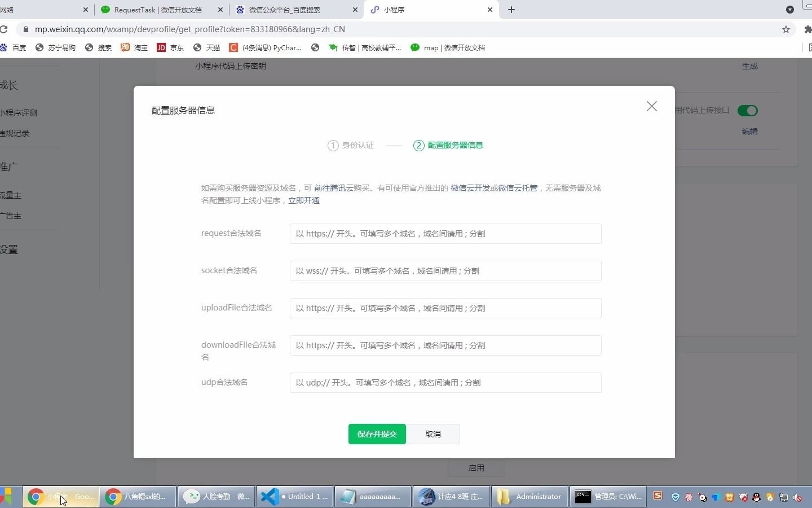Open 流量主 in the sidebar
This screenshot has width=812, height=508.
tap(11, 195)
